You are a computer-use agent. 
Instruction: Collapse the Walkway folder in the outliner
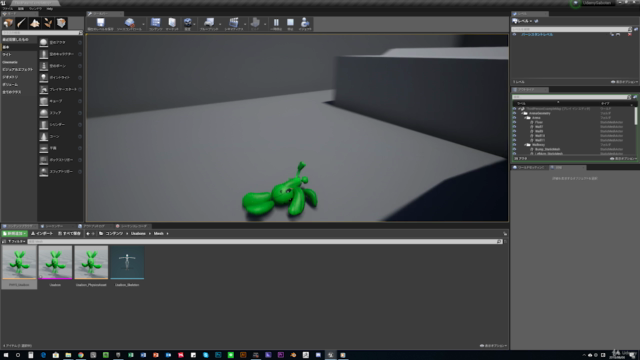525,144
